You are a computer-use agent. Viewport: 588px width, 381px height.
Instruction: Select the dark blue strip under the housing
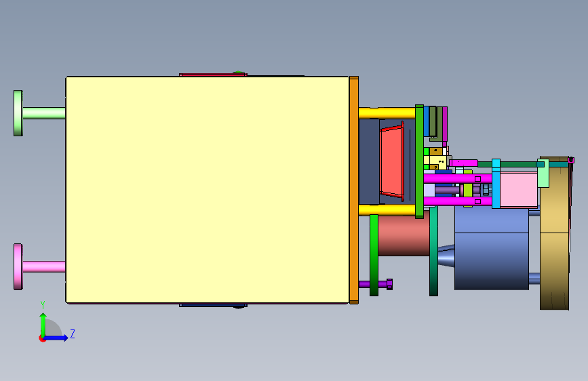click(x=213, y=305)
